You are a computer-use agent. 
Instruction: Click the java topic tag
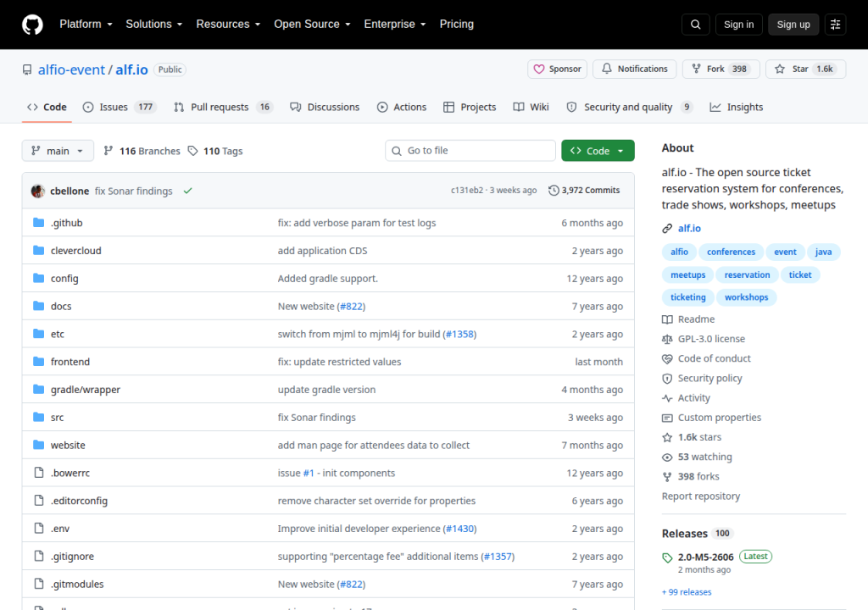[823, 252]
